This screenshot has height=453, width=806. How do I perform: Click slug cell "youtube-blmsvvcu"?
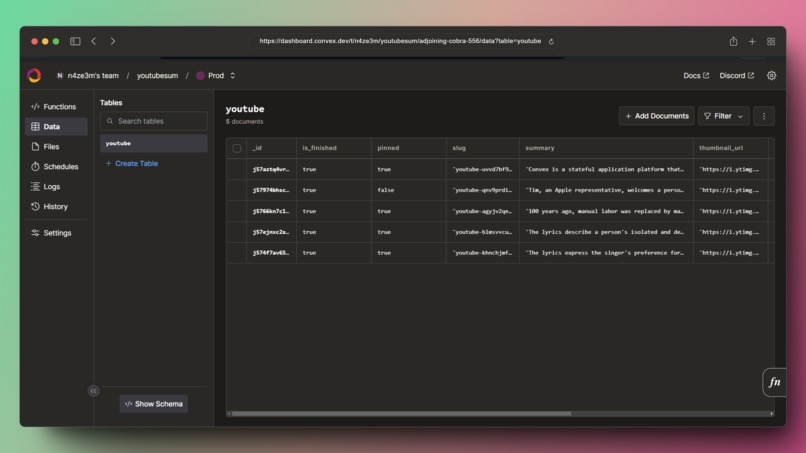pyautogui.click(x=483, y=232)
